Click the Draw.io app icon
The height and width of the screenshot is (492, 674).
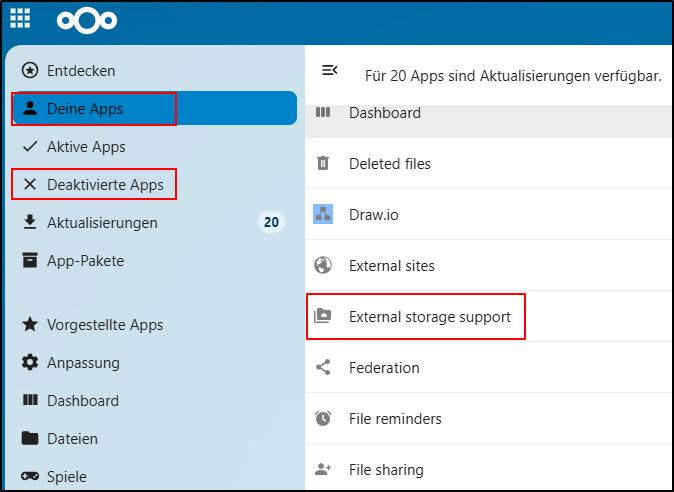(x=323, y=214)
